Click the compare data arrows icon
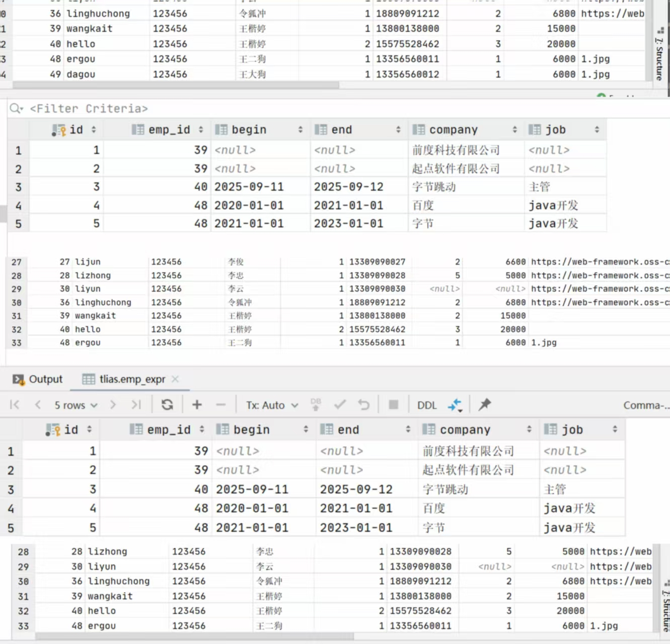Viewport: 670px width, 644px height. [455, 405]
